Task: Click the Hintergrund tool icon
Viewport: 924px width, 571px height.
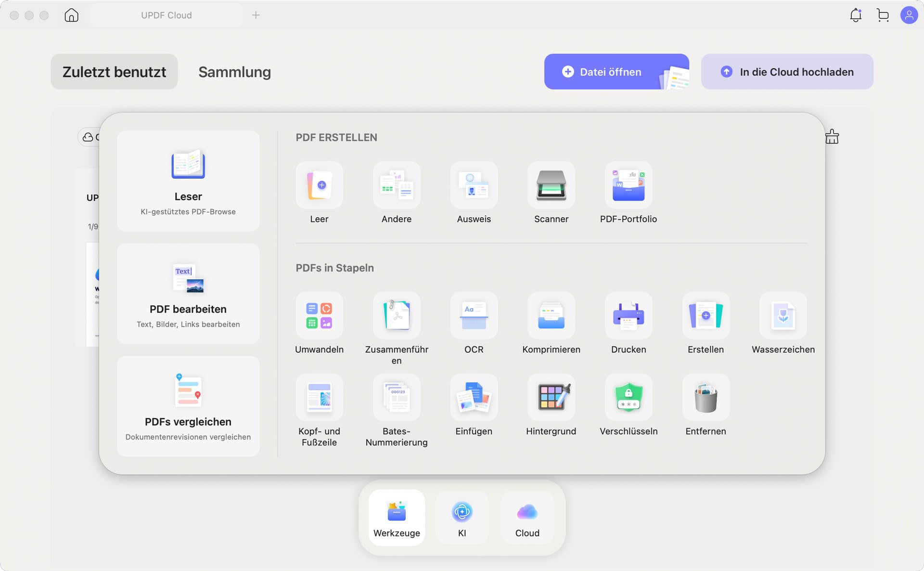Action: click(x=551, y=398)
